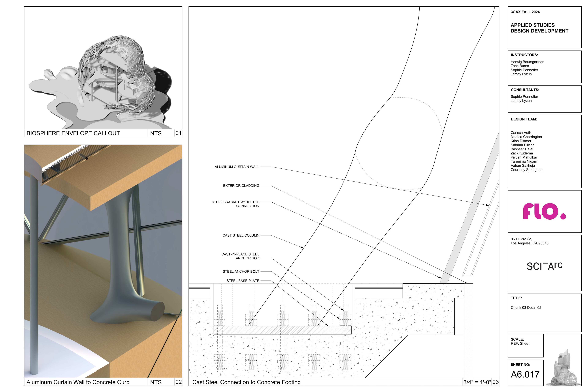Click the 960 E 3rd St address

tap(529, 241)
